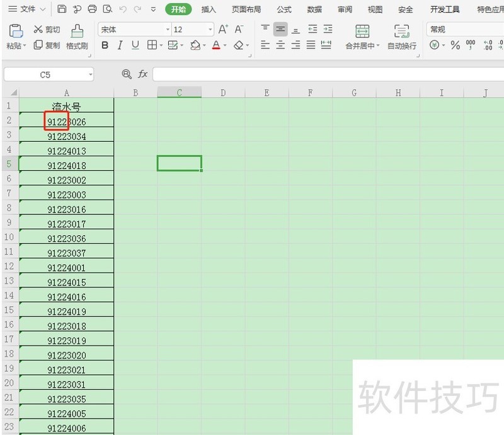
Task: Open the 数据 ribbon tab
Action: 314,9
